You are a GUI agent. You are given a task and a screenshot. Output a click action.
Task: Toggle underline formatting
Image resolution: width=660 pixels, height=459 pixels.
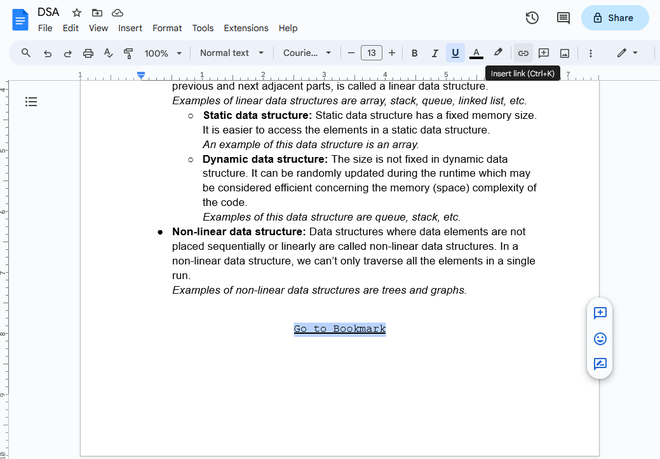click(x=455, y=53)
